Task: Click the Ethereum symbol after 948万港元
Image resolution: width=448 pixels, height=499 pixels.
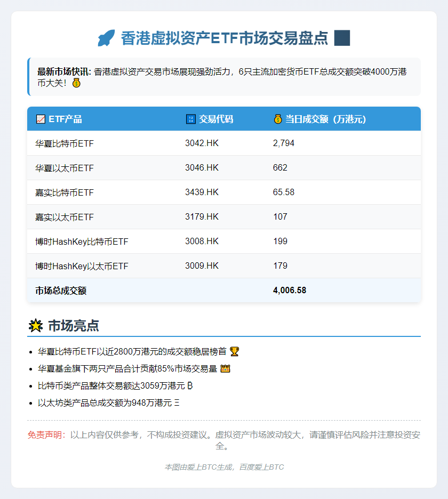Action: click(177, 403)
